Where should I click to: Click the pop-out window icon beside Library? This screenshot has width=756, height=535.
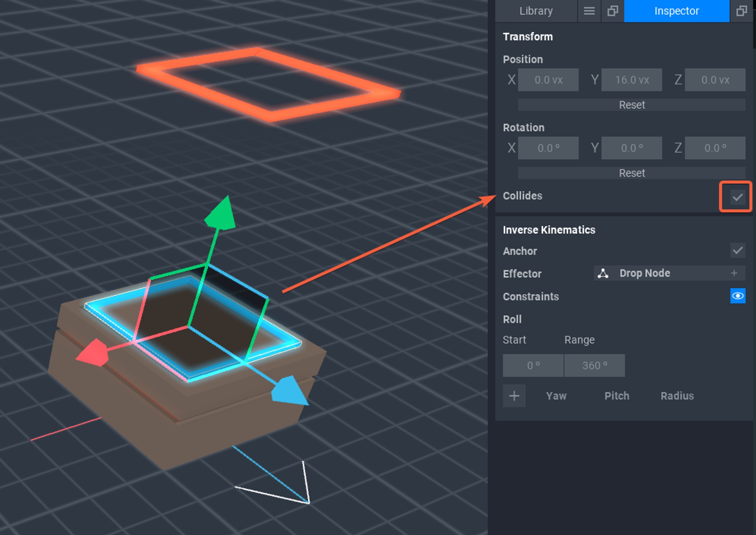pos(612,11)
